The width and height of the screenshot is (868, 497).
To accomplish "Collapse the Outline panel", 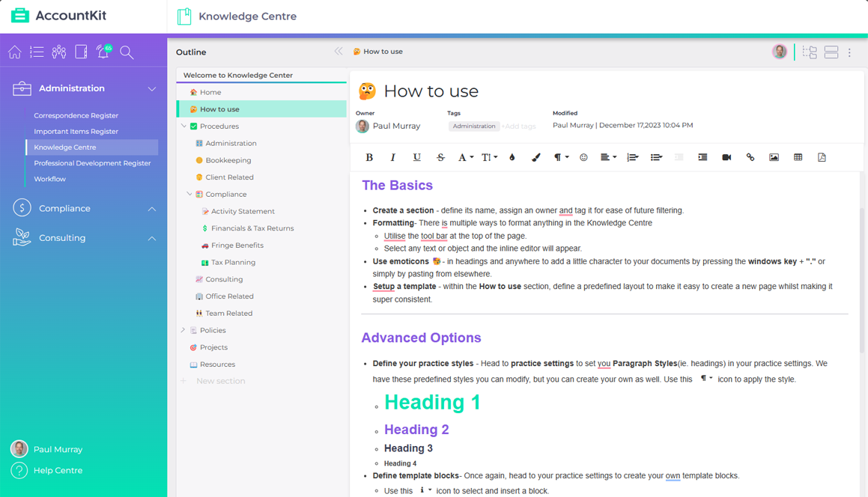I will click(x=339, y=52).
